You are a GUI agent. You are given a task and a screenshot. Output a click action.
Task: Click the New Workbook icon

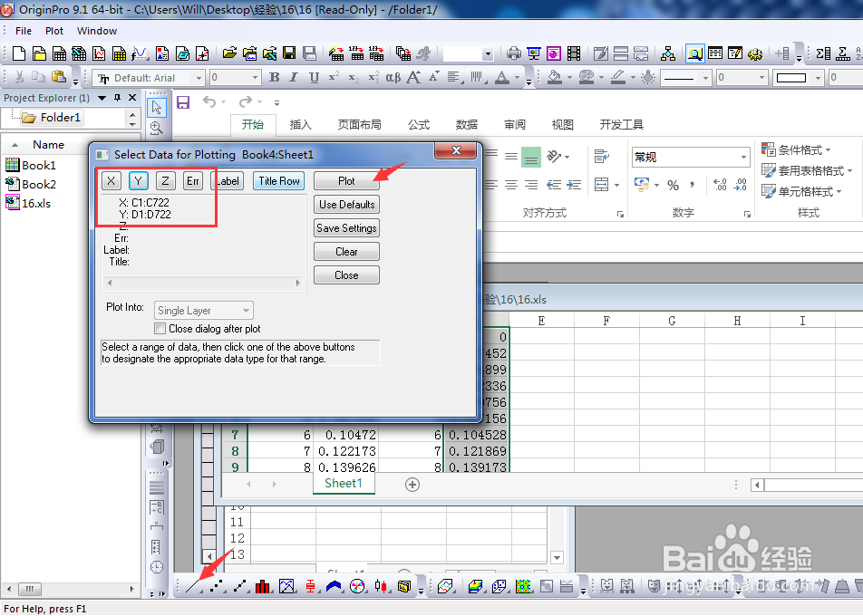pos(60,53)
